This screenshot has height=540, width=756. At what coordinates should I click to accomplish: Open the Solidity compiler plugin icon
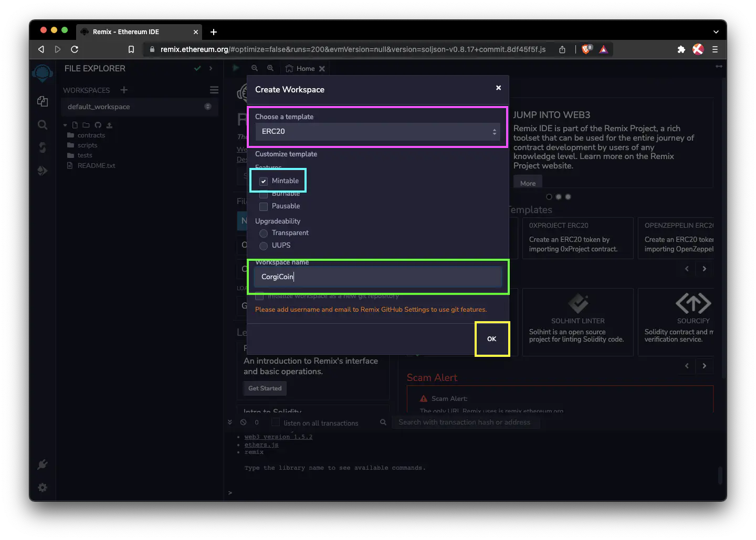point(43,147)
